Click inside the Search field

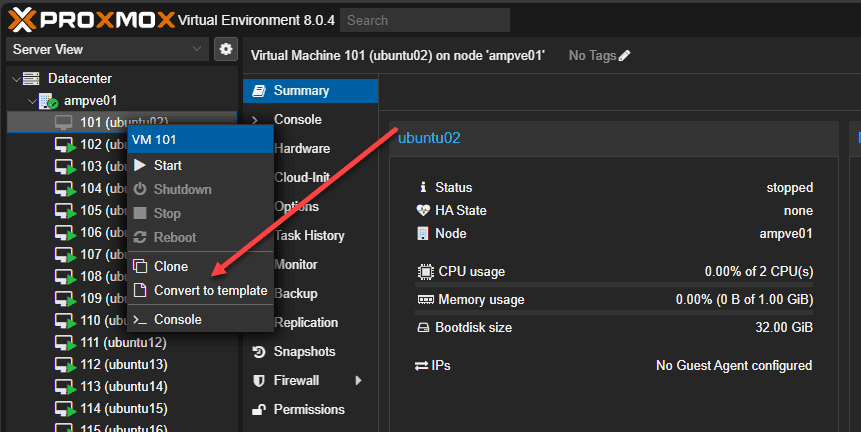[425, 20]
